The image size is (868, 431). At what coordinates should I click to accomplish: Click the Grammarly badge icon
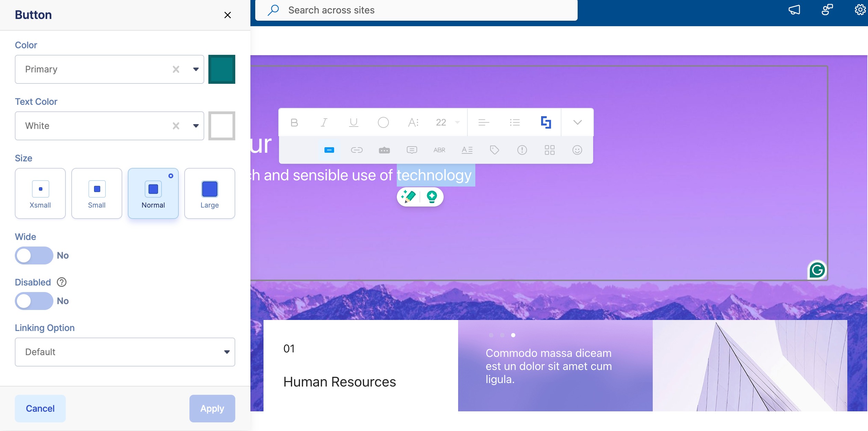click(x=817, y=270)
